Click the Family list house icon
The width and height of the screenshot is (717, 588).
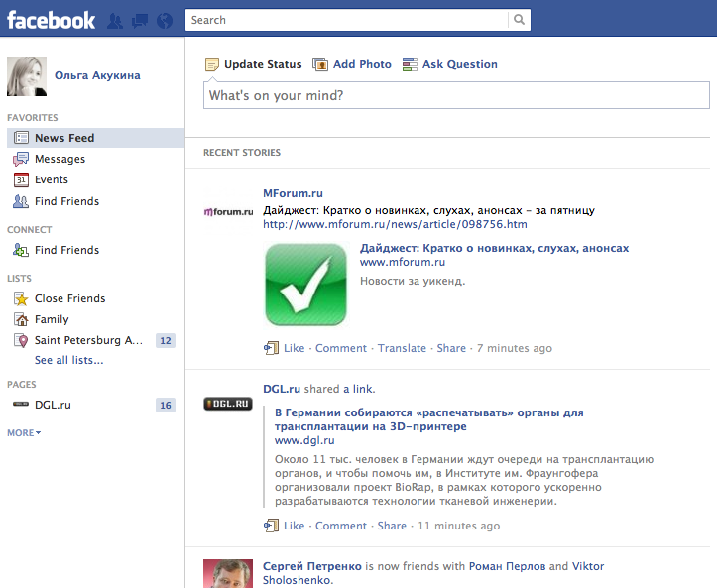[x=21, y=319]
